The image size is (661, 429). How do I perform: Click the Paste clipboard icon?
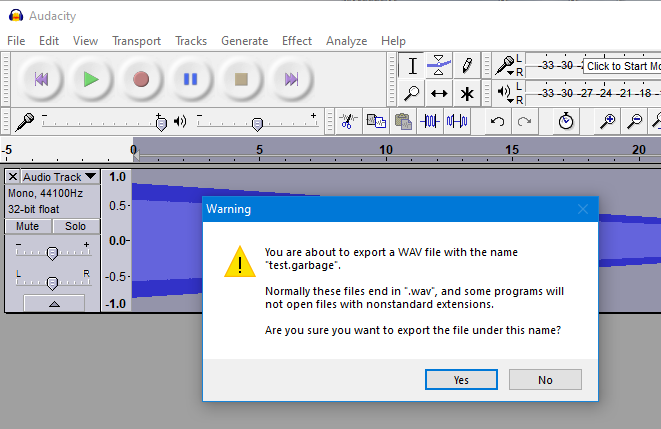pos(403,121)
